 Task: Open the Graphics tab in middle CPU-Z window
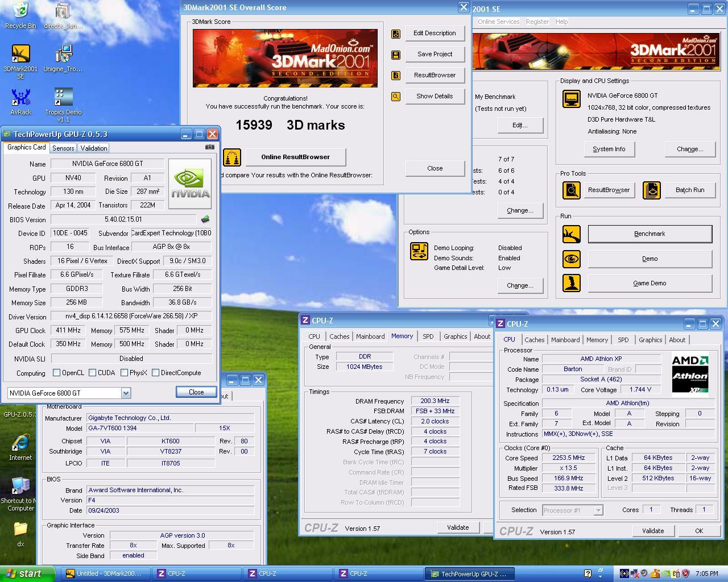[455, 336]
